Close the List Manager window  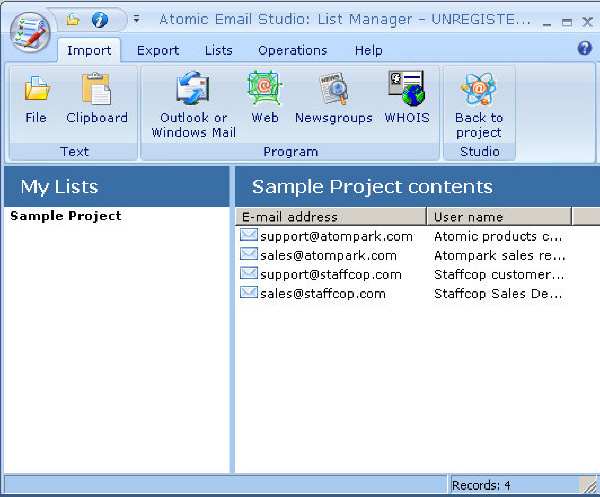tap(587, 21)
